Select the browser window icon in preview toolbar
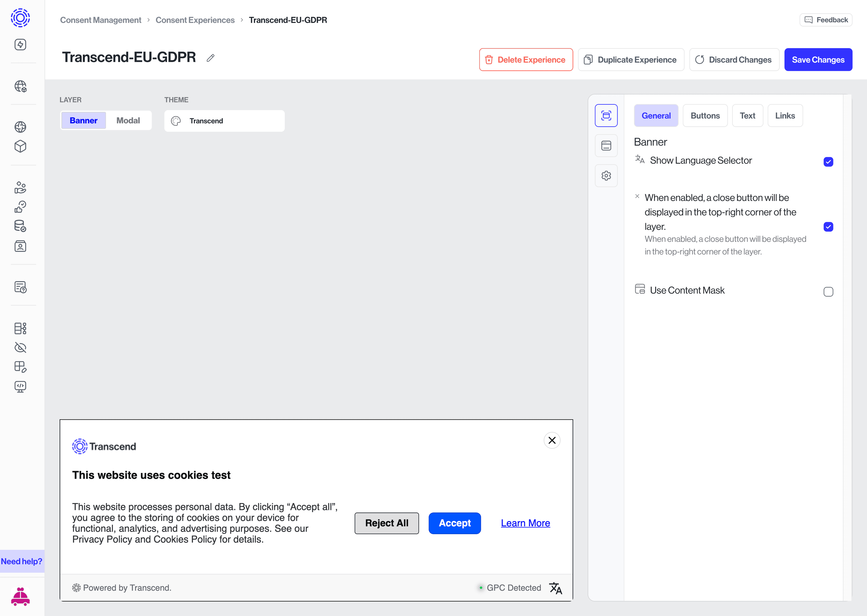This screenshot has width=867, height=616. click(x=606, y=145)
